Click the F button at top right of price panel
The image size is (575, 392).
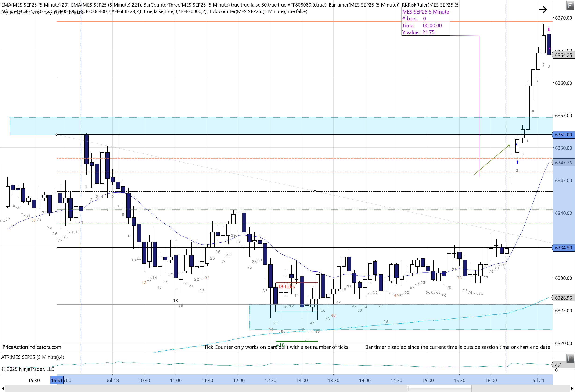tap(570, 5)
